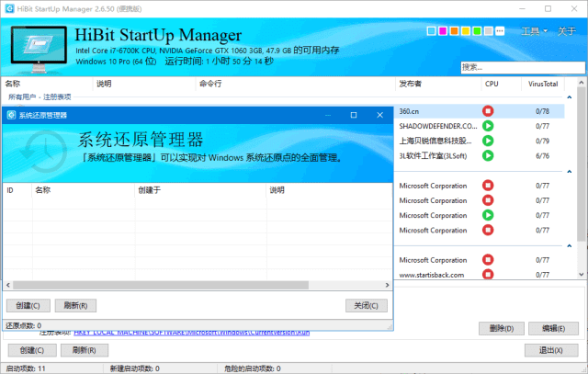This screenshot has height=374, width=588.
Task: Sort restore points by 创建于 column
Action: [200, 190]
